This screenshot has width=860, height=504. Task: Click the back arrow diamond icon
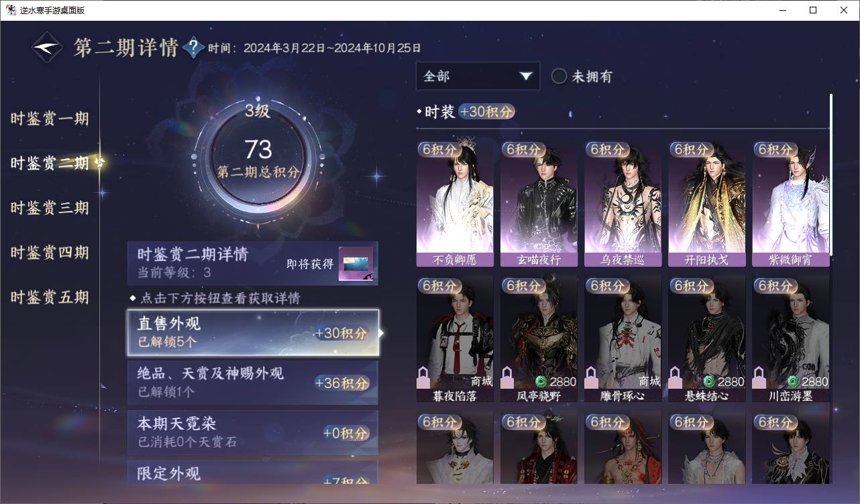(x=48, y=48)
